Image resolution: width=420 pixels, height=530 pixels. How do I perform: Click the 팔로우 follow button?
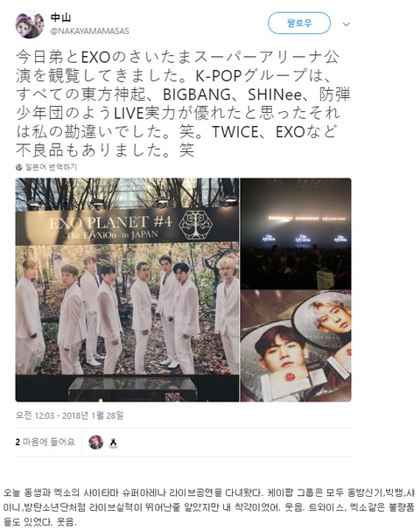pos(299,24)
